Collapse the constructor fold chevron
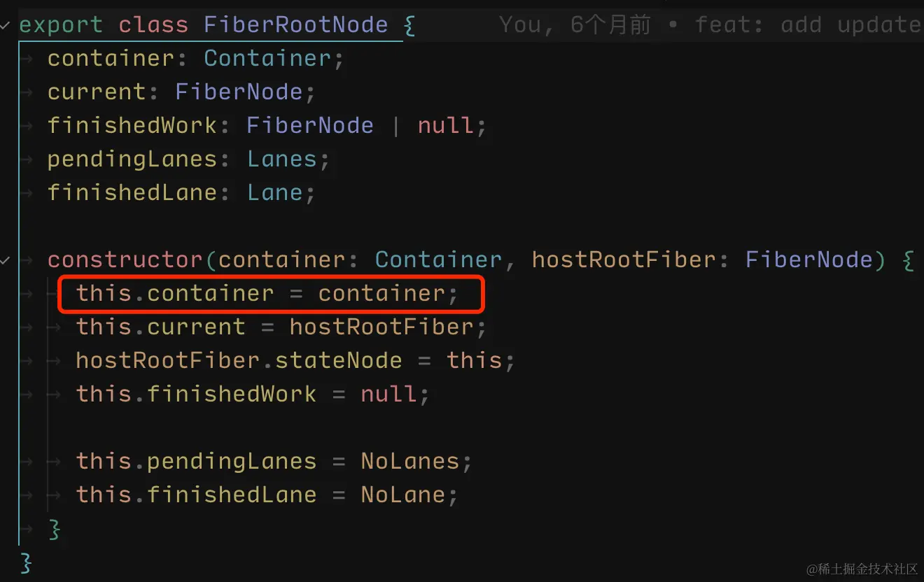This screenshot has height=582, width=924. pos(6,260)
